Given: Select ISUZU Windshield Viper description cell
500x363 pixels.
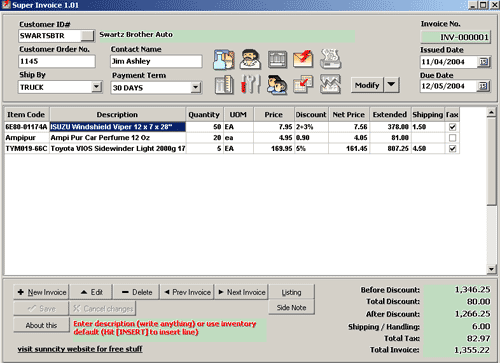Looking at the screenshot, I should [x=118, y=127].
